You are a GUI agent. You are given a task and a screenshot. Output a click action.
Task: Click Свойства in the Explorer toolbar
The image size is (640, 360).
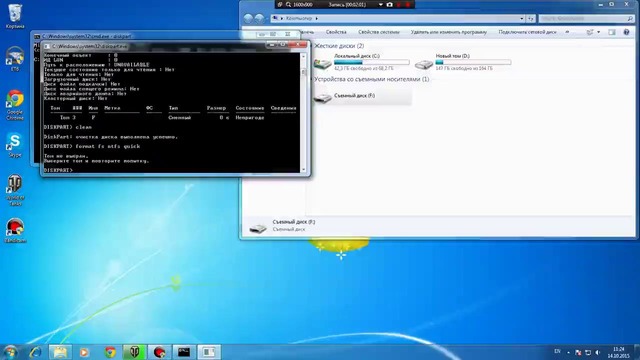tap(336, 32)
